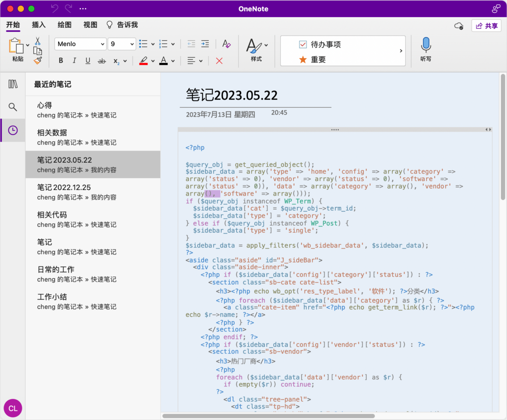The height and width of the screenshot is (420, 507).
Task: Toggle bold formatting
Action: (61, 61)
